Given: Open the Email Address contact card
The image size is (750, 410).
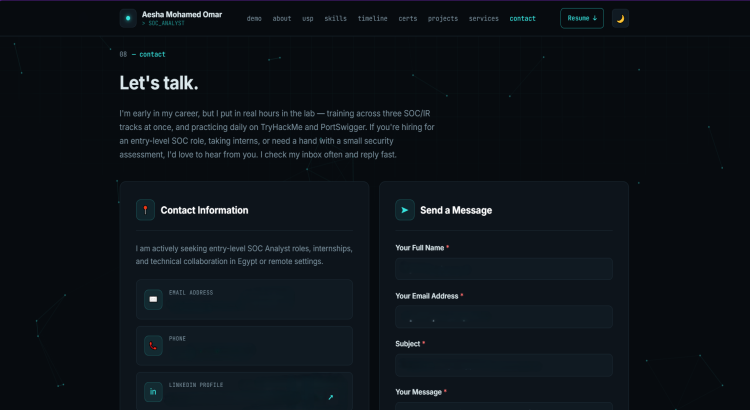Looking at the screenshot, I should click(244, 299).
